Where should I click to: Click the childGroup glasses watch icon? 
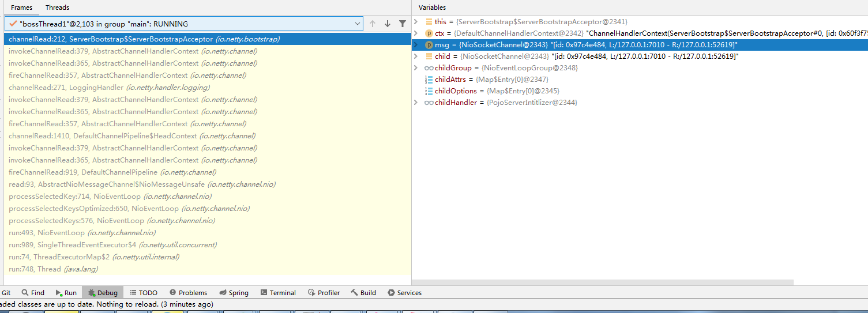click(429, 68)
